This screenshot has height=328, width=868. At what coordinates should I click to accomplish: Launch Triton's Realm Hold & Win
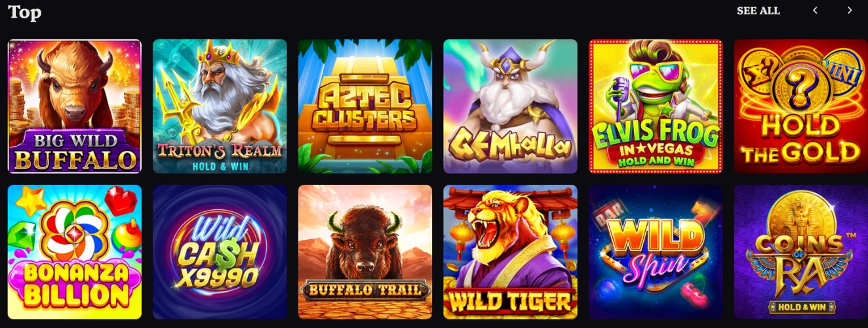[220, 106]
